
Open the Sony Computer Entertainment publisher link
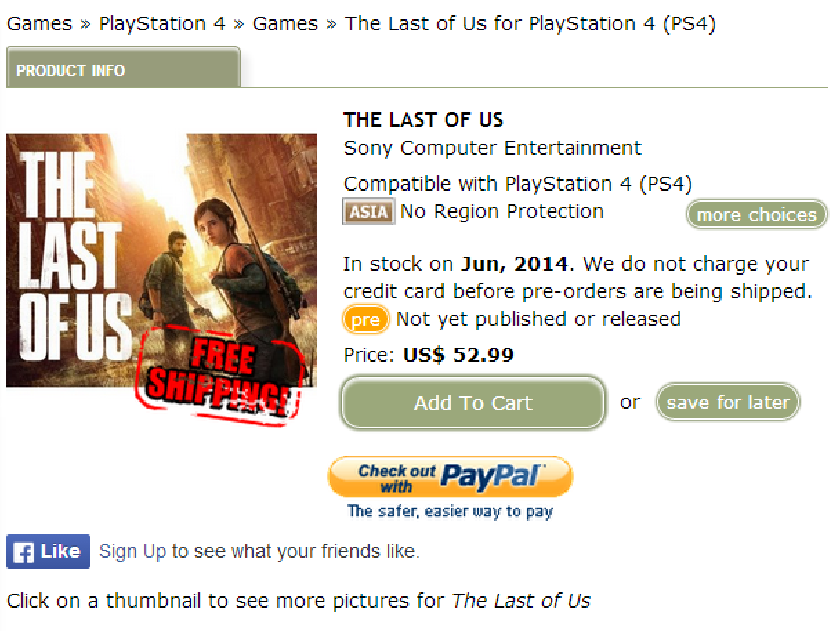point(493,148)
